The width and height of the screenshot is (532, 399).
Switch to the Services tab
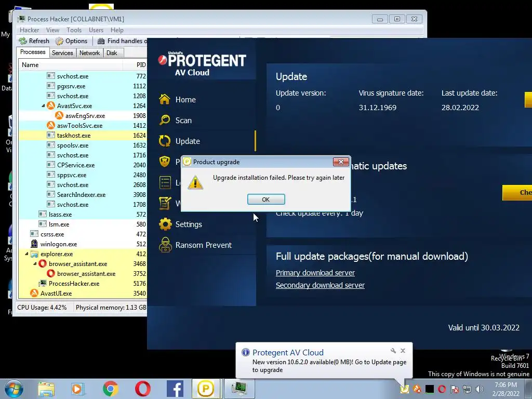[x=62, y=53]
